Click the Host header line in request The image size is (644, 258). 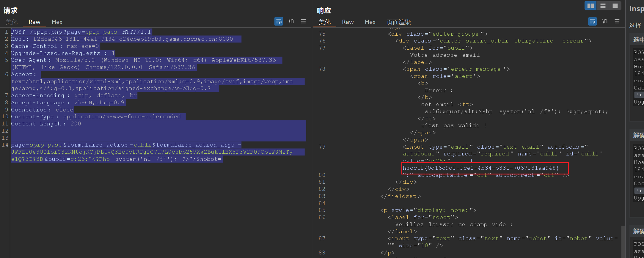[x=122, y=39]
